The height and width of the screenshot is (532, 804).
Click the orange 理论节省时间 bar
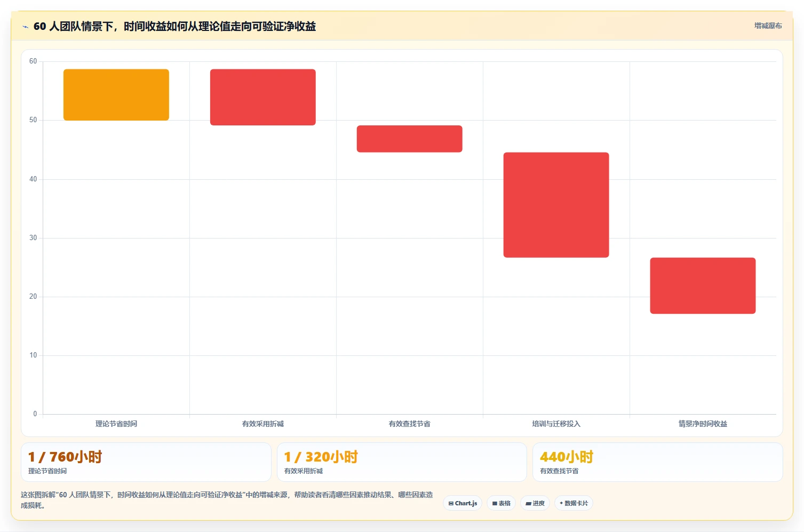[x=116, y=94]
